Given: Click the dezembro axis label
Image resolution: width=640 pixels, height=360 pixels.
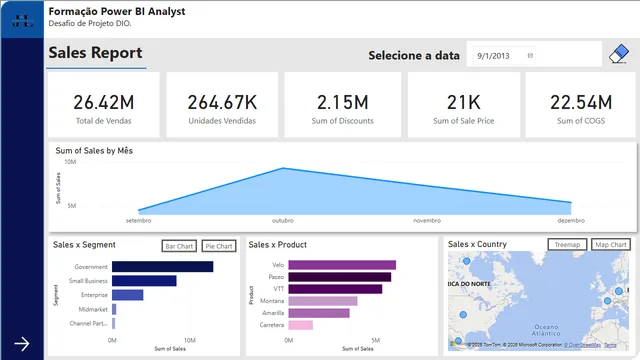Looking at the screenshot, I should (x=571, y=220).
